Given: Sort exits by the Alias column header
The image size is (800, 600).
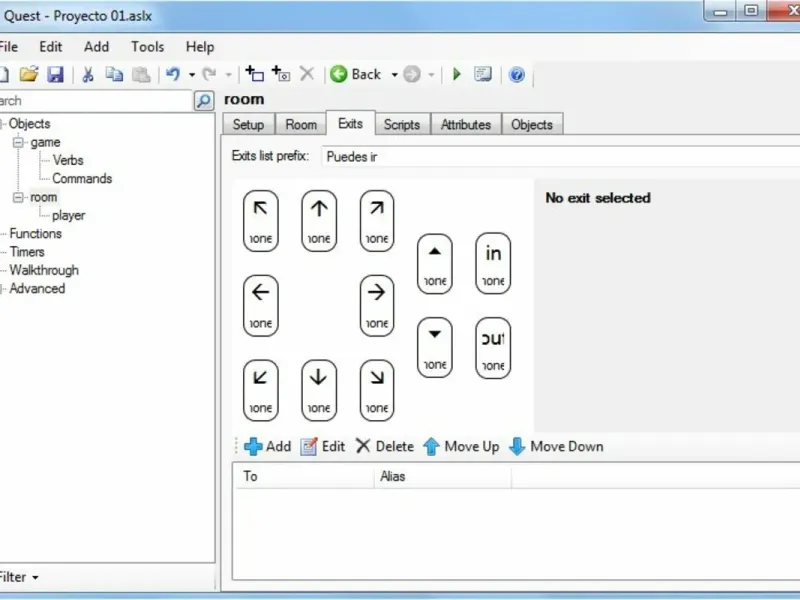Looking at the screenshot, I should pos(443,477).
